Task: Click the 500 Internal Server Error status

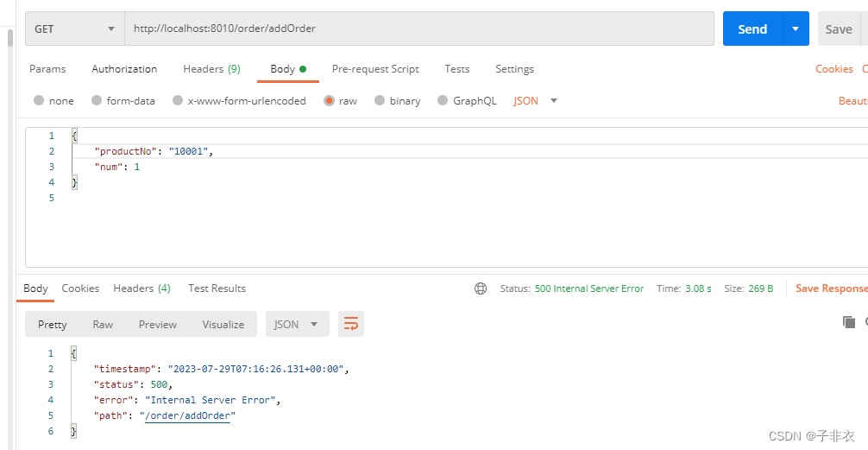Action: tap(589, 288)
